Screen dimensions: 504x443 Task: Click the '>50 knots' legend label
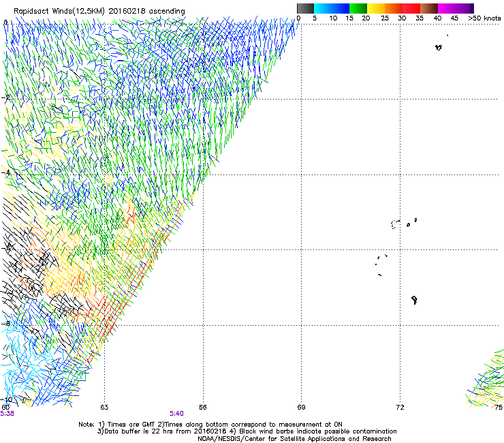point(484,18)
